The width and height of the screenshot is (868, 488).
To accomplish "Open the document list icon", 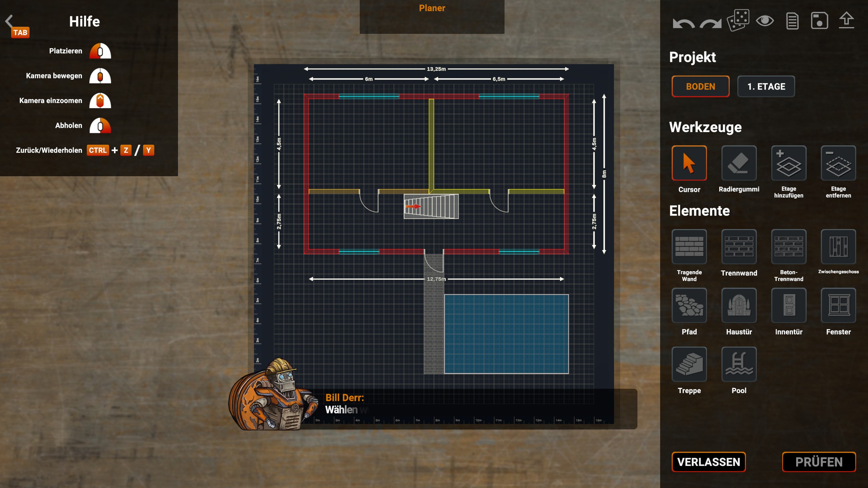I will (x=792, y=21).
